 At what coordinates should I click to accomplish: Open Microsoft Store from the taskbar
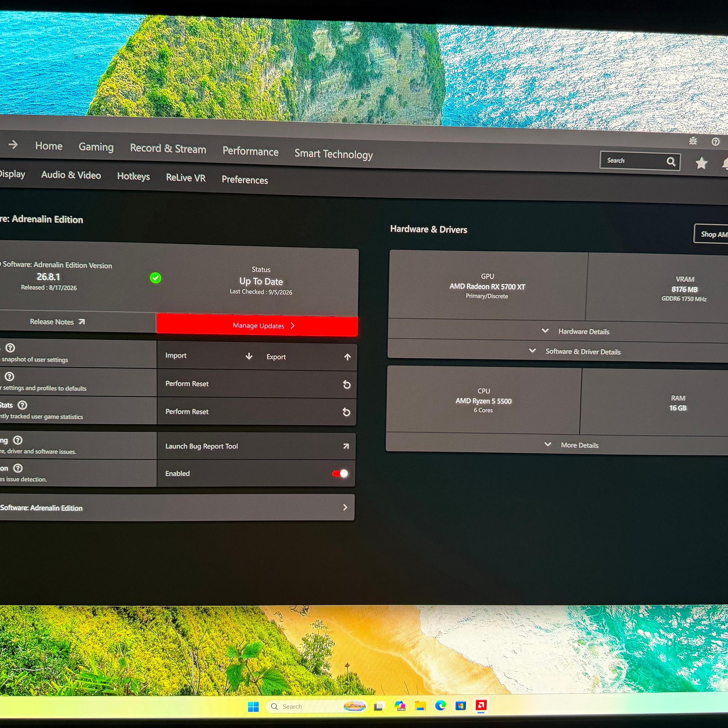click(461, 705)
